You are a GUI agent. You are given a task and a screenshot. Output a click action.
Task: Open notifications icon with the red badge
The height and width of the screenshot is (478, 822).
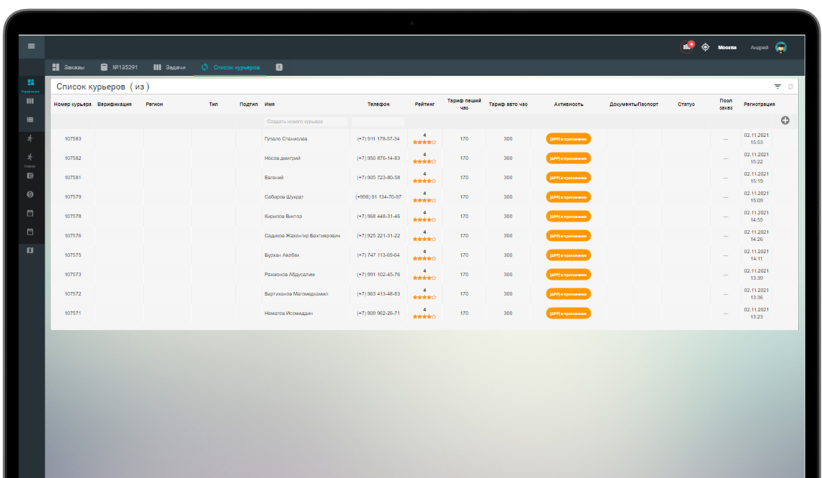click(x=687, y=47)
